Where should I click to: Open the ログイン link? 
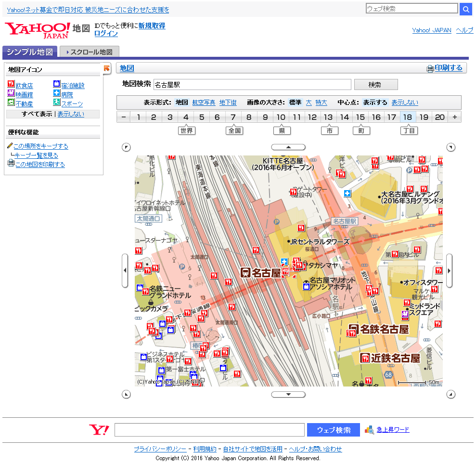click(x=105, y=33)
